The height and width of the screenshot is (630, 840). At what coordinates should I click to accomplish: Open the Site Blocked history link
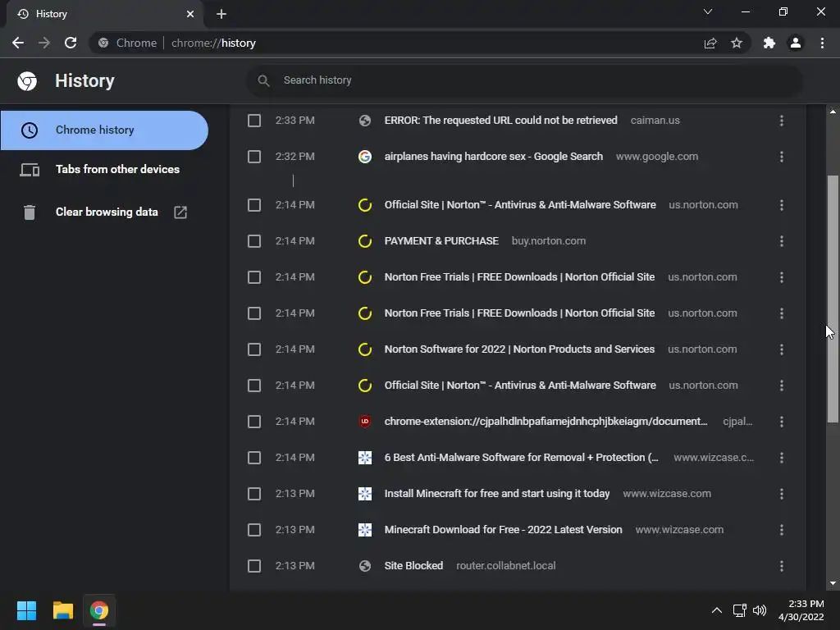coord(413,566)
